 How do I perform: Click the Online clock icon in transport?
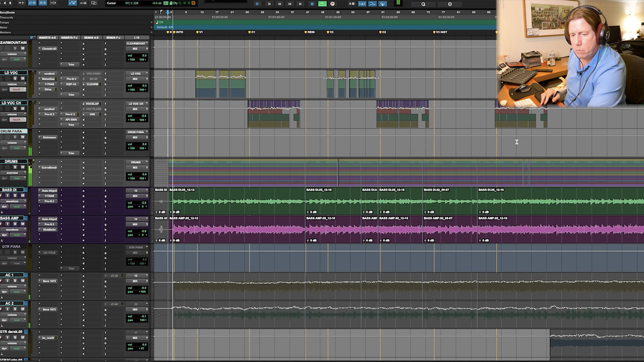point(257,4)
